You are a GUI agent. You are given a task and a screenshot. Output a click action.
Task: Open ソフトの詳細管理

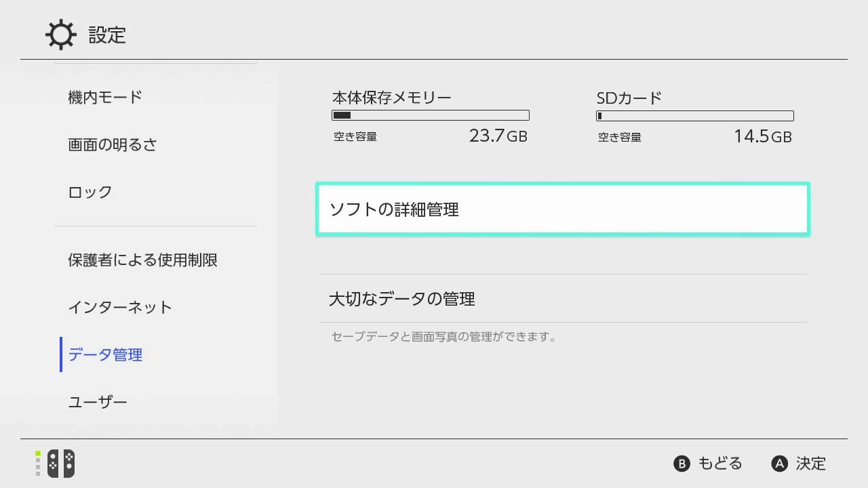[563, 209]
